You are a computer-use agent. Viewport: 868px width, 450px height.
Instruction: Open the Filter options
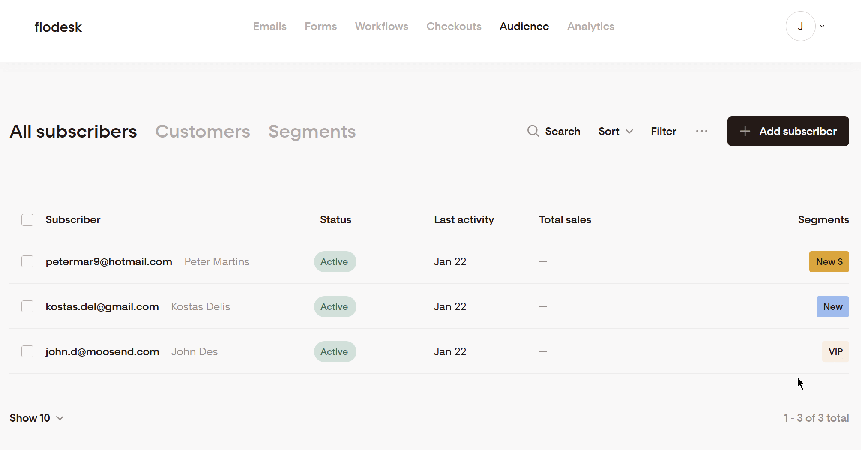[x=663, y=132]
